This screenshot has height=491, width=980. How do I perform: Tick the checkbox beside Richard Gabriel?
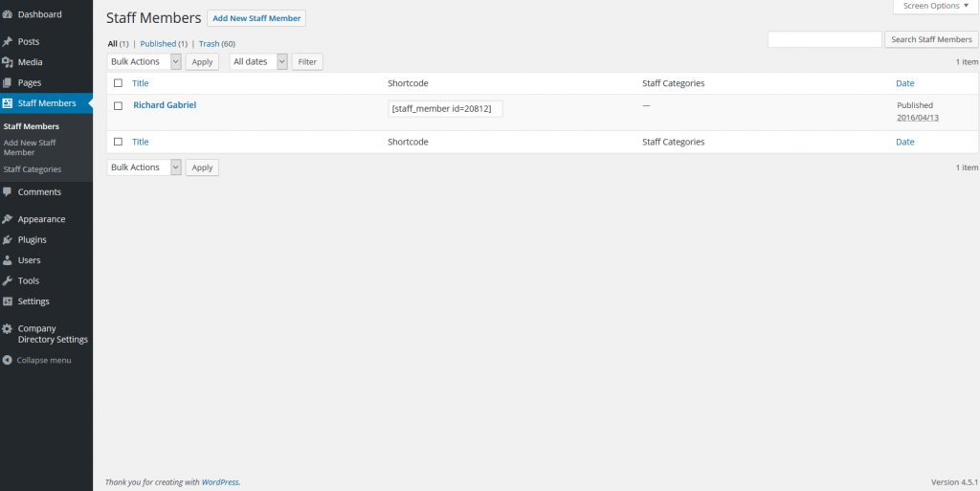[118, 106]
